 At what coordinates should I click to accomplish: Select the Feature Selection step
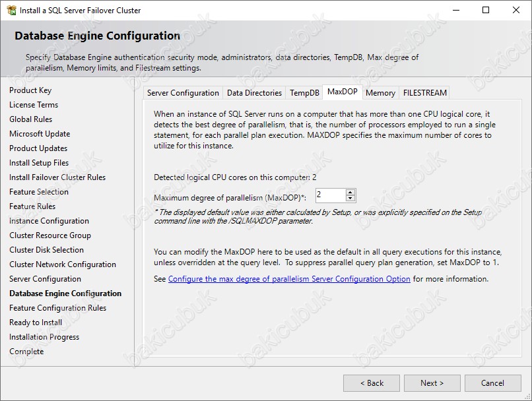coord(39,192)
